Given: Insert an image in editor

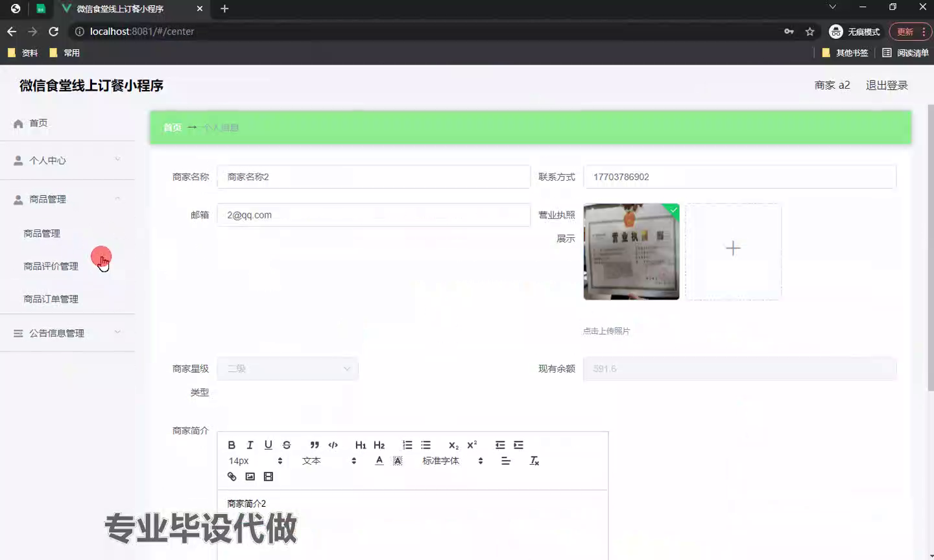Looking at the screenshot, I should coord(250,477).
